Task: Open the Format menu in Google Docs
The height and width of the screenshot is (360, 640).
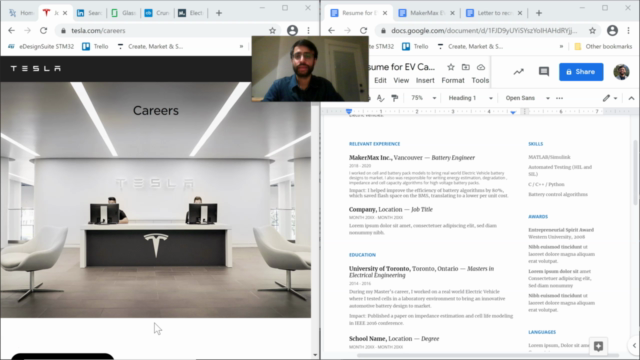Action: pos(453,80)
